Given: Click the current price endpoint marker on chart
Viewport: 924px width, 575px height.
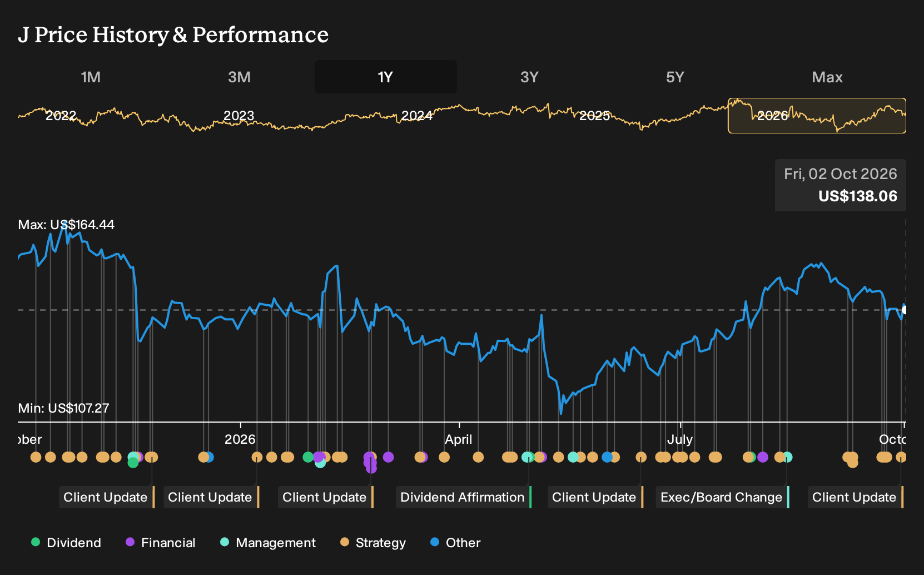Looking at the screenshot, I should (905, 310).
